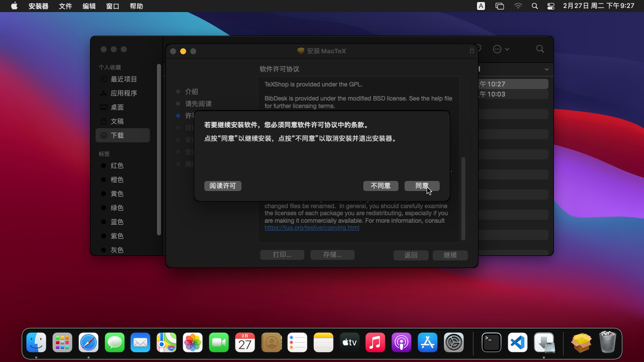644x362 pixels.
Task: Click the lock icon in installer title bar
Action: (472, 51)
